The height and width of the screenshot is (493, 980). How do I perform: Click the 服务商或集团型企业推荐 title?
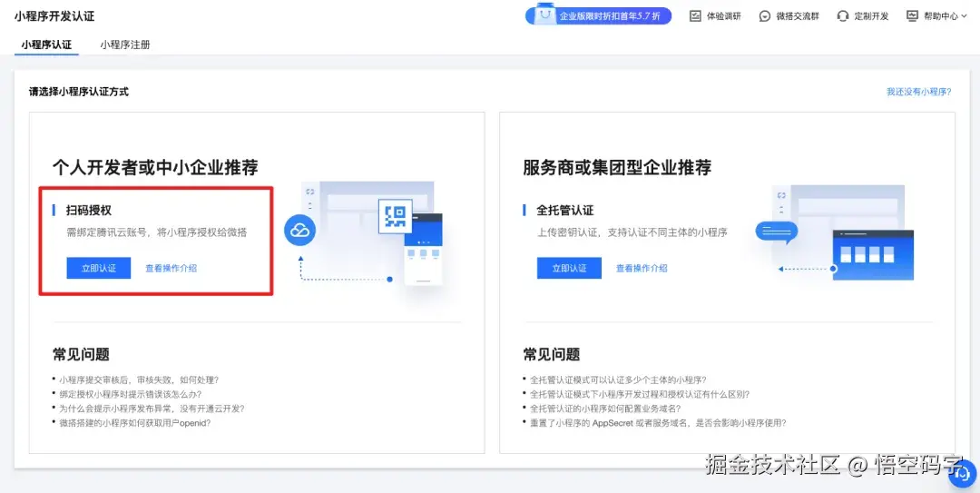coord(617,167)
